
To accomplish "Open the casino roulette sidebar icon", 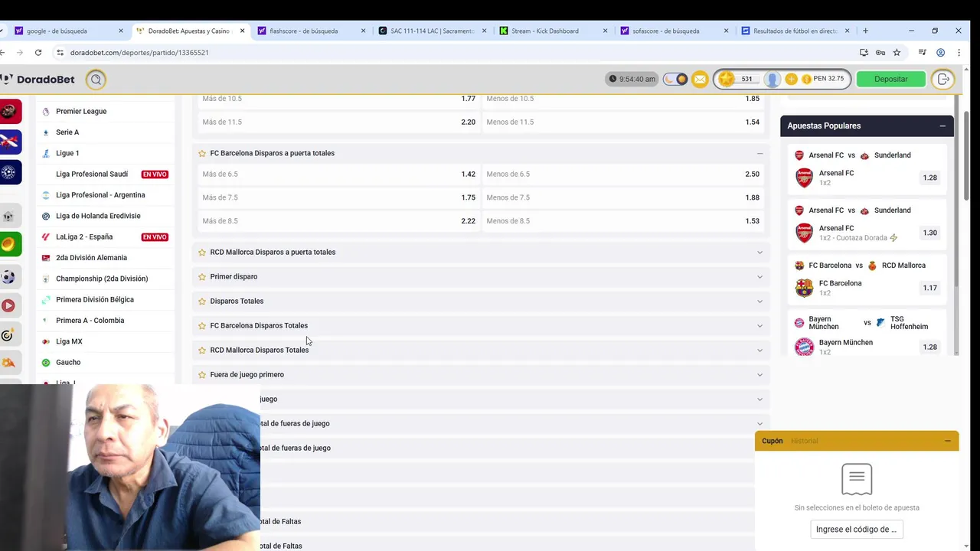I will (8, 112).
